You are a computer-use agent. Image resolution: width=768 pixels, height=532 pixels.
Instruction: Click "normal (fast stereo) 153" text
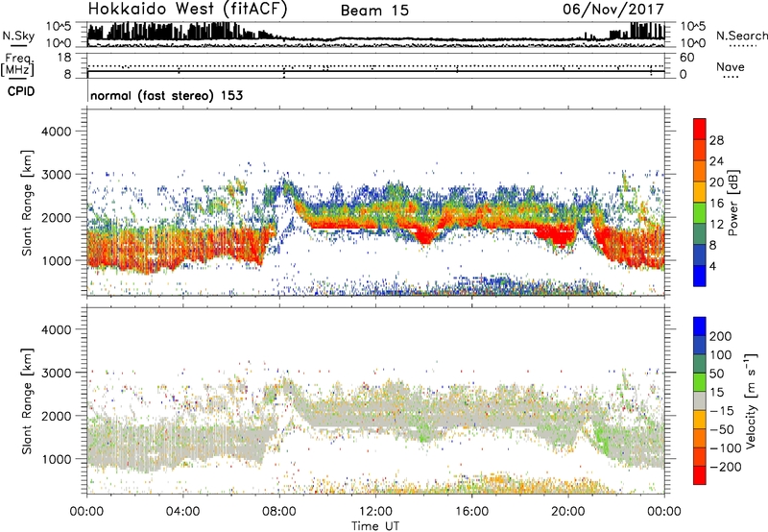[166, 95]
